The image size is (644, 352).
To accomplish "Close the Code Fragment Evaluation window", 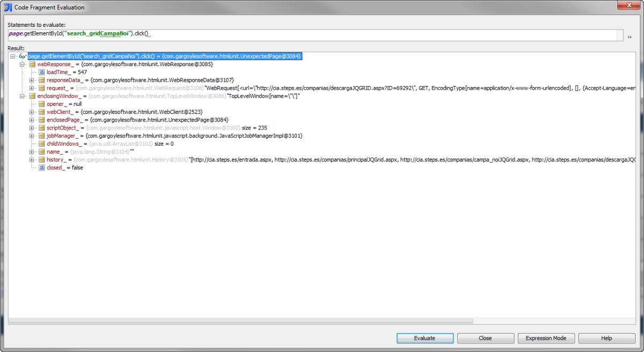I will [x=627, y=5].
